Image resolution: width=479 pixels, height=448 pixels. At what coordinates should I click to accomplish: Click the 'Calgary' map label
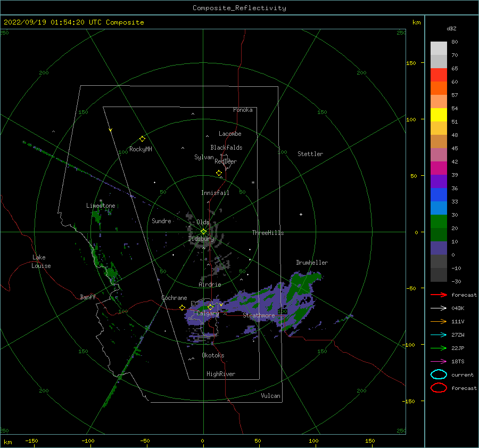tap(208, 313)
